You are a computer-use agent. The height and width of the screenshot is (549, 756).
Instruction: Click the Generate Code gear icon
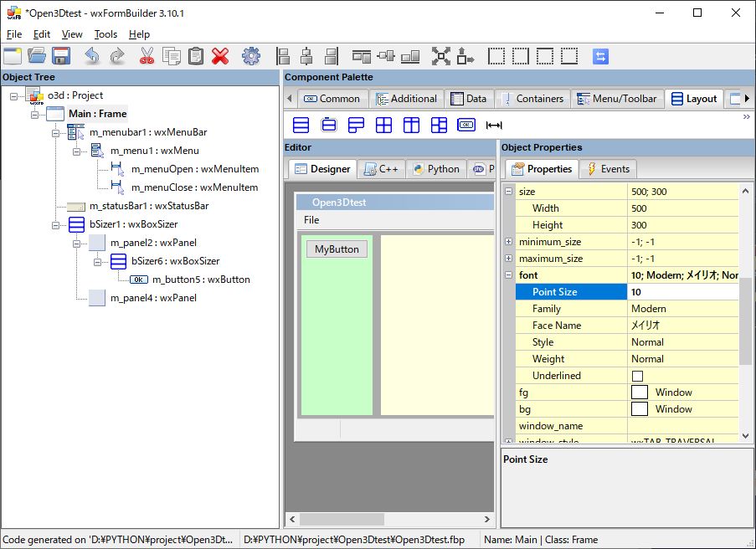point(250,56)
